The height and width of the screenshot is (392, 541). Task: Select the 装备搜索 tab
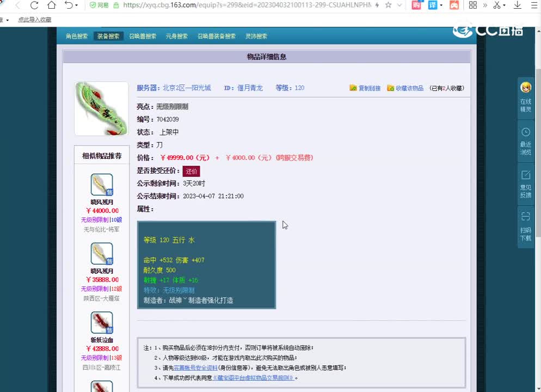pos(108,36)
